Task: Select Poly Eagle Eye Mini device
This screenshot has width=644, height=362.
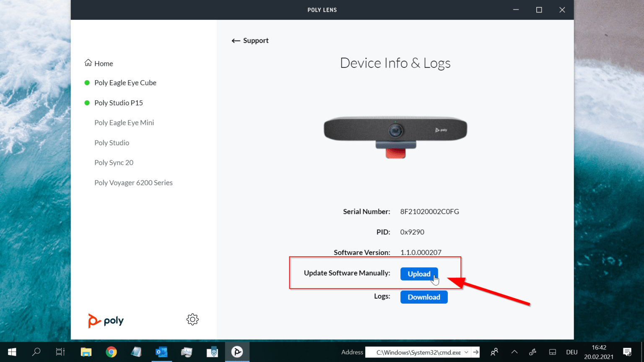Action: 124,122
